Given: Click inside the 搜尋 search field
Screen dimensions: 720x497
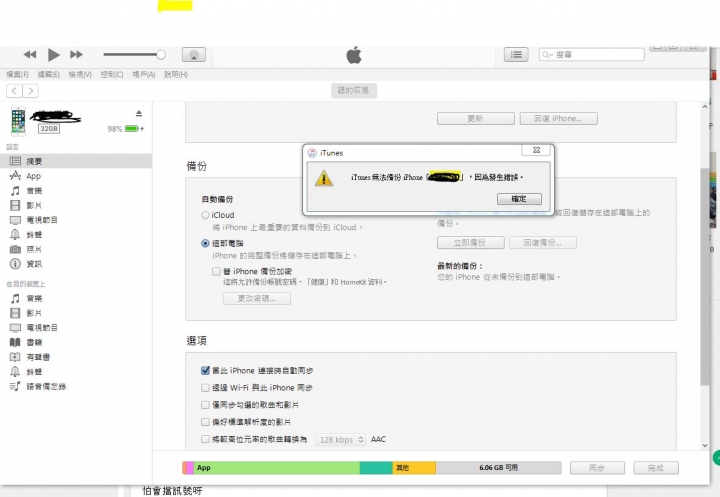Looking at the screenshot, I should click(591, 55).
